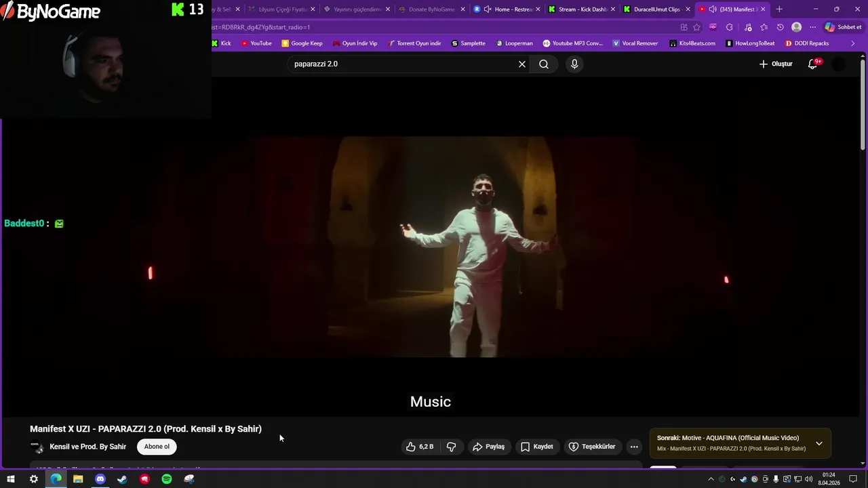Screen dimensions: 868x488
Task: Open the YouTube bookmark
Action: click(x=256, y=43)
